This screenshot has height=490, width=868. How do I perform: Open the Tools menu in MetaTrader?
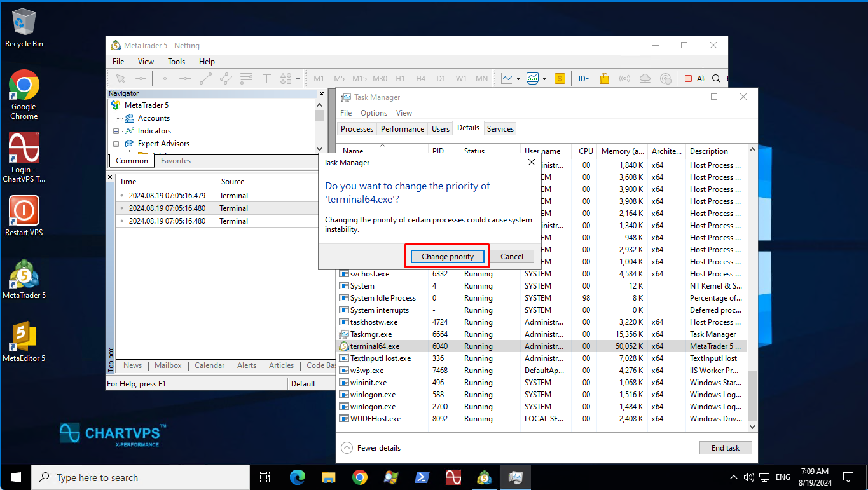(x=176, y=62)
